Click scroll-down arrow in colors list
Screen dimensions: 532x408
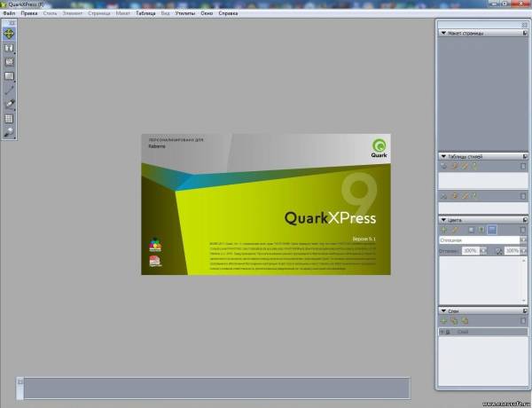coord(523,301)
